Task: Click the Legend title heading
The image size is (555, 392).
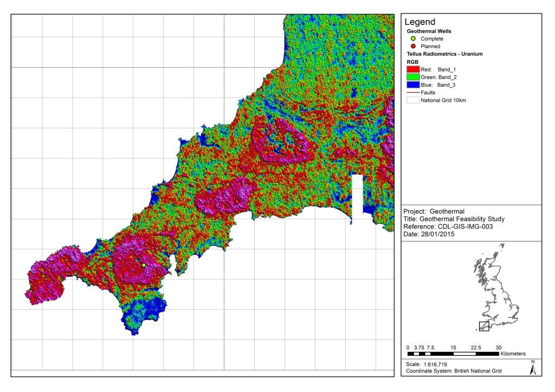Action: [420, 22]
